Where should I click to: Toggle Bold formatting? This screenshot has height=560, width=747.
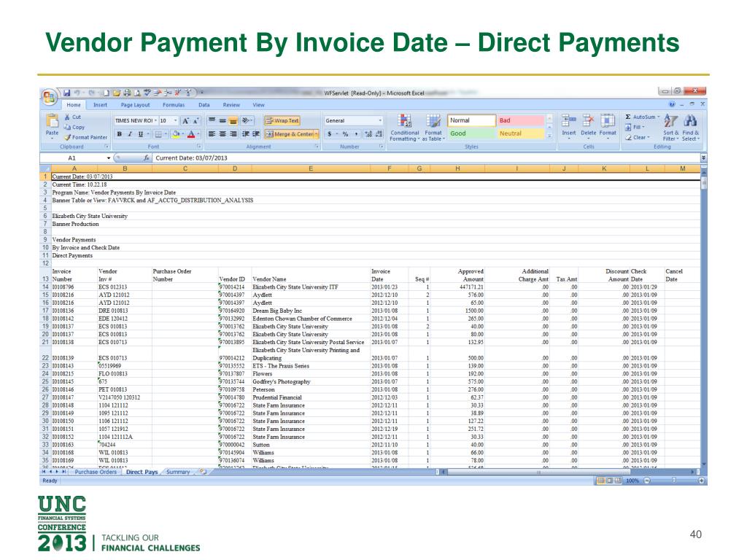pos(120,134)
